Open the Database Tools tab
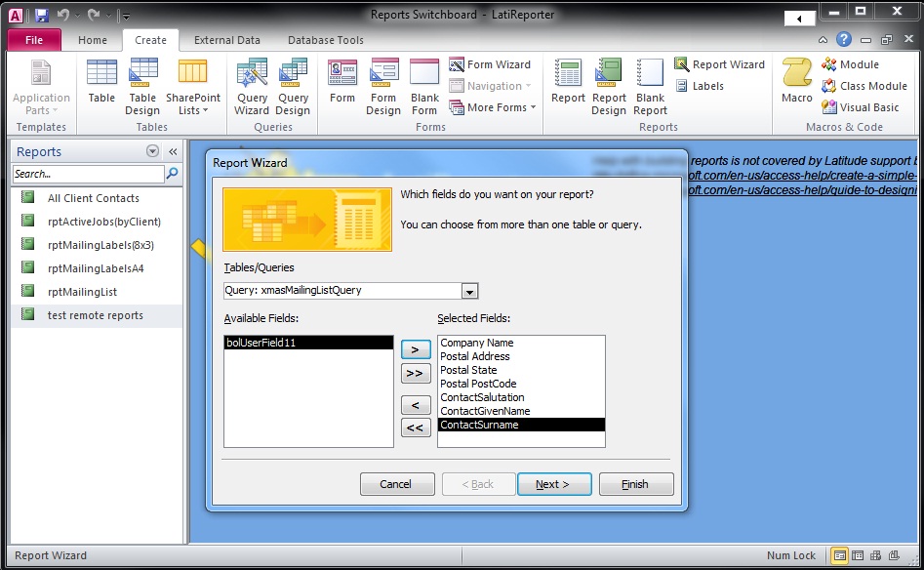This screenshot has width=924, height=570. click(x=325, y=40)
